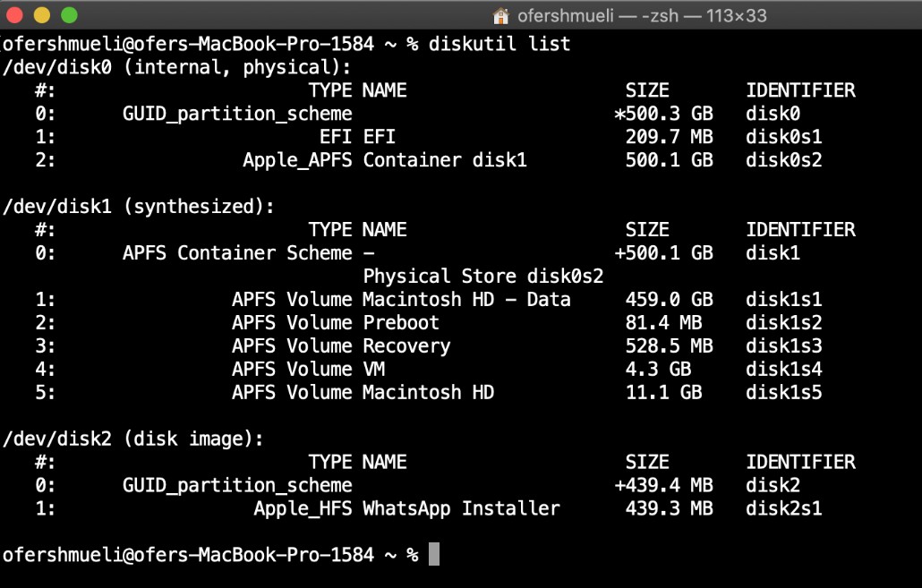This screenshot has width=922, height=588.
Task: Click the home folder icon in title bar
Action: pyautogui.click(x=500, y=16)
